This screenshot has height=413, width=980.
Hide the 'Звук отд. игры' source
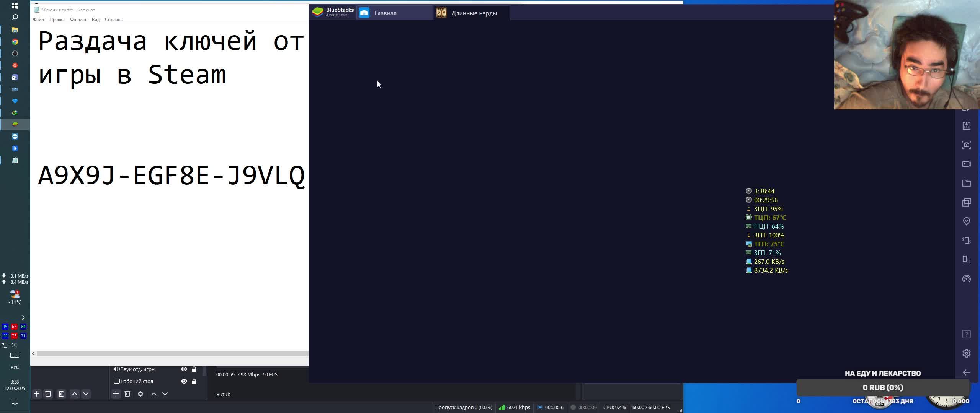click(184, 369)
